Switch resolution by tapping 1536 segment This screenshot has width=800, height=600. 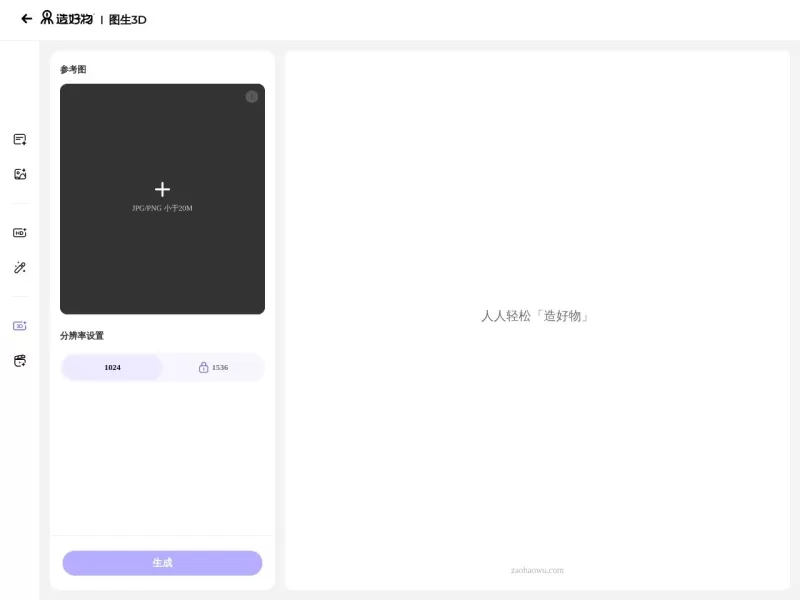pos(213,367)
